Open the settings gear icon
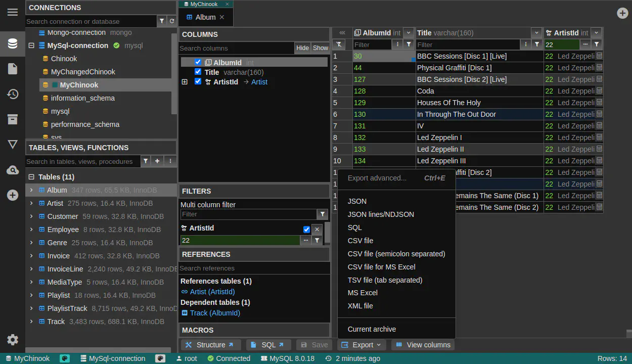This screenshot has height=364, width=632. tap(13, 340)
